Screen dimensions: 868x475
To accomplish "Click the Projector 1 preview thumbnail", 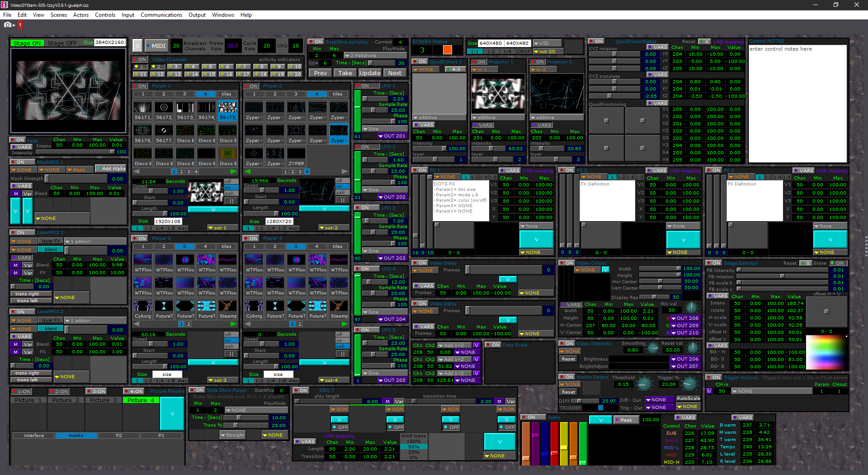I will click(x=498, y=93).
